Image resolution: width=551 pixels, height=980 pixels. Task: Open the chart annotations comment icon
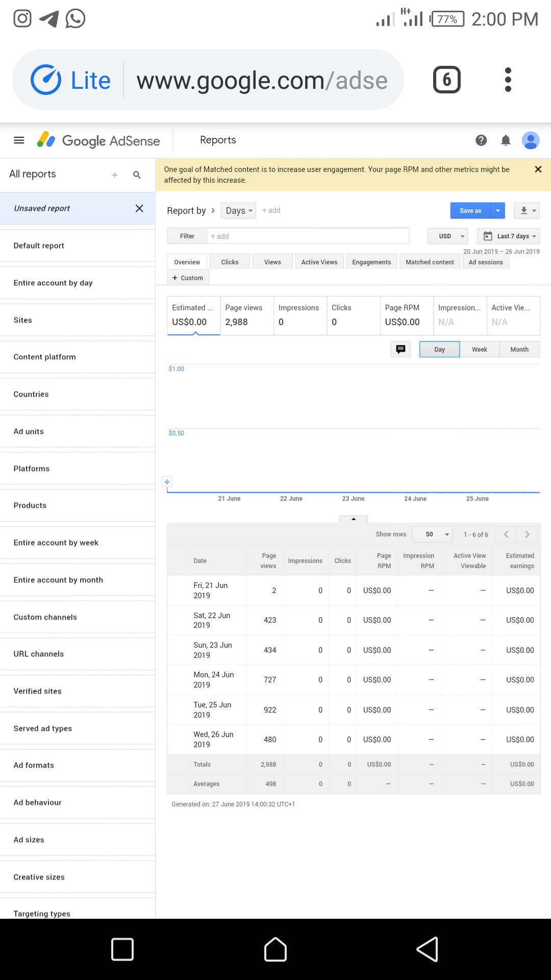(400, 350)
